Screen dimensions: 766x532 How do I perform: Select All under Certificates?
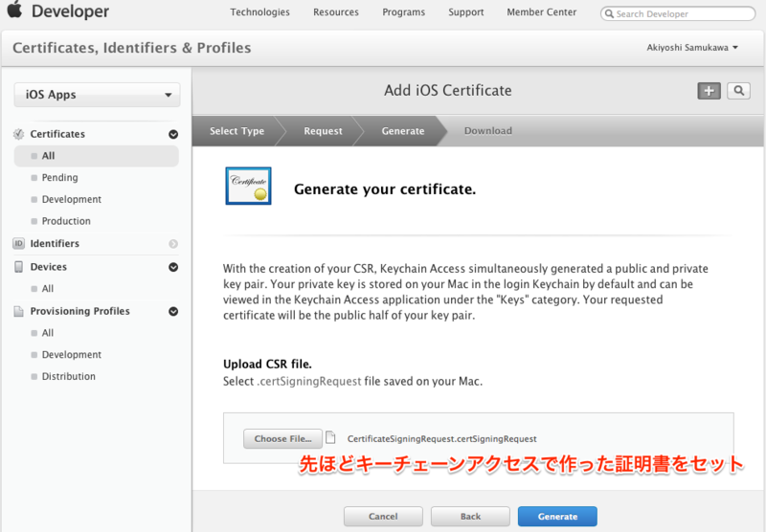tap(97, 156)
